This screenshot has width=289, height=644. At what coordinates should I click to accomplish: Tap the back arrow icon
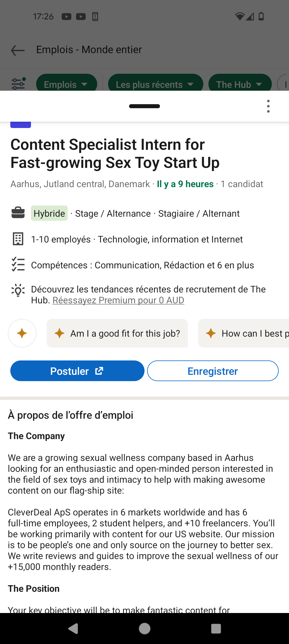click(x=18, y=50)
